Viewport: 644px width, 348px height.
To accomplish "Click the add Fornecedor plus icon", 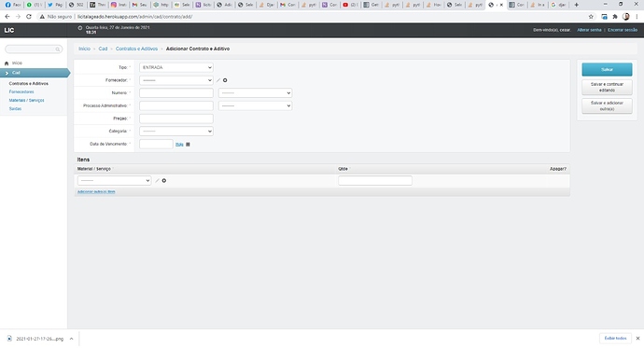I will coord(225,80).
